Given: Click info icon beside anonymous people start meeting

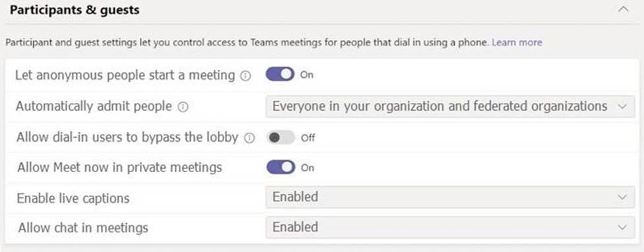Looking at the screenshot, I should [x=245, y=76].
